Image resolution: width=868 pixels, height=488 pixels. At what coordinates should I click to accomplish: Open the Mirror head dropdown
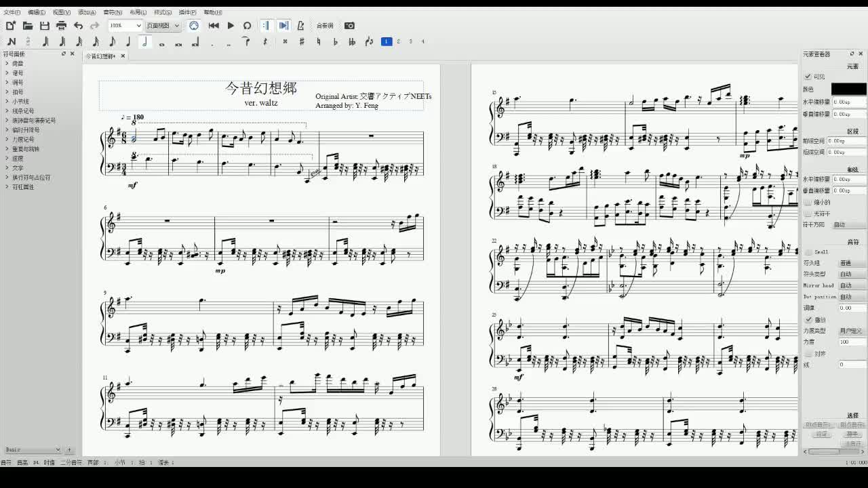pyautogui.click(x=852, y=285)
